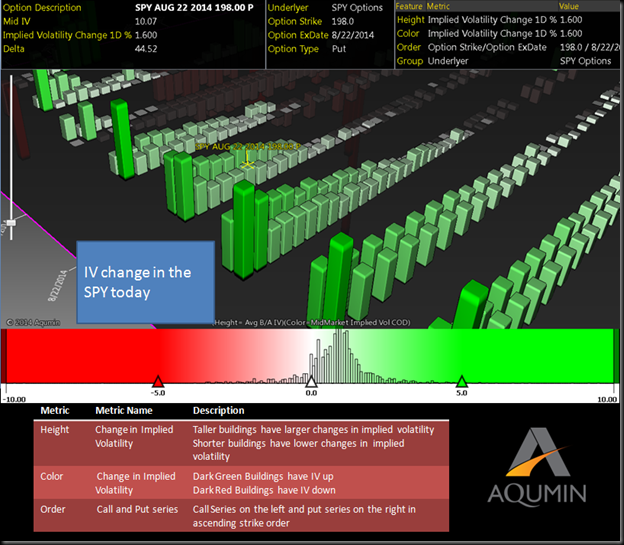
Task: Select the Height feature row
Action: click(507, 20)
